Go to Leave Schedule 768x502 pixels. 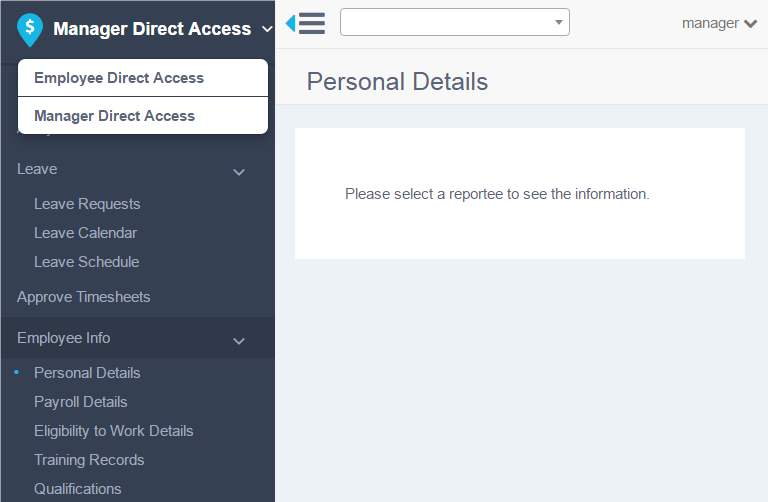point(87,262)
